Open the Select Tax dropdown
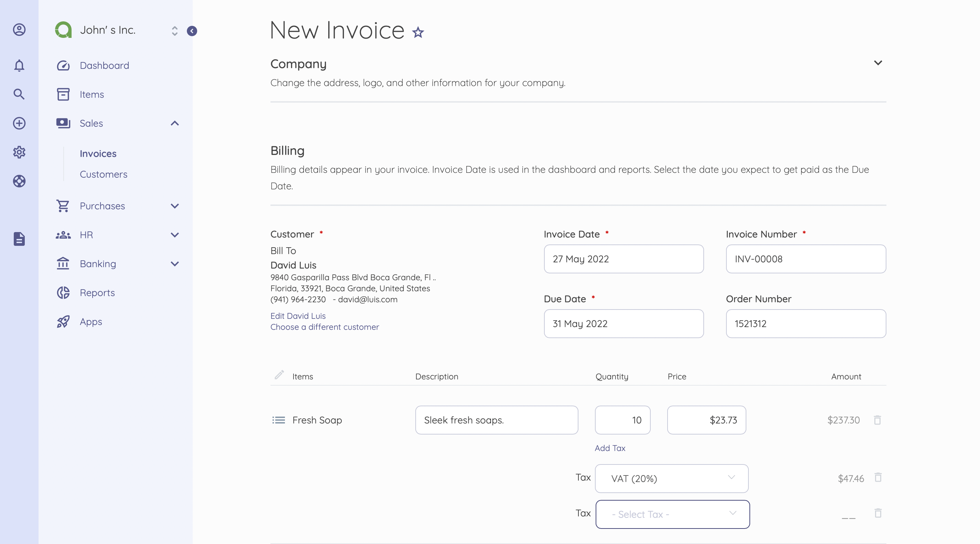The image size is (980, 544). (672, 514)
